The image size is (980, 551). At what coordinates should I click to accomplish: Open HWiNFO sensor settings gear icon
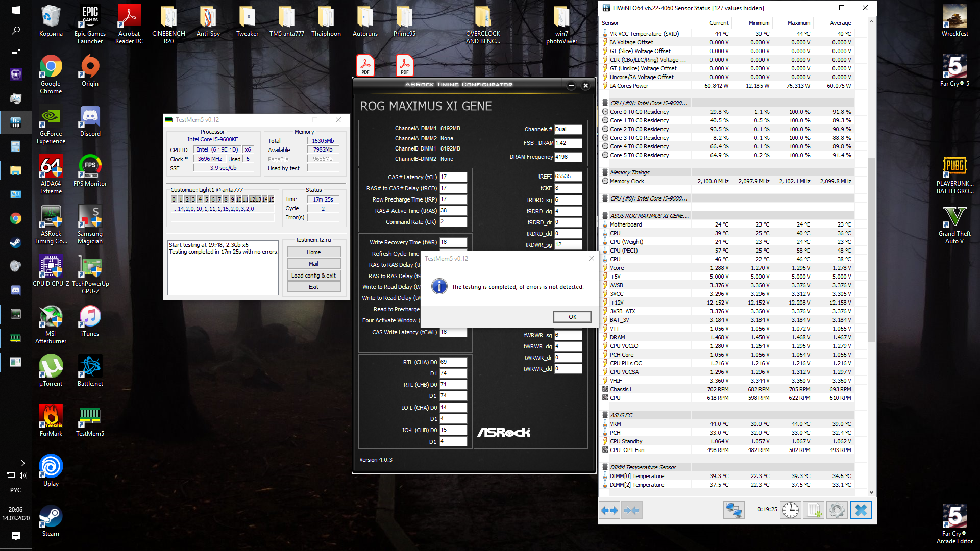[837, 510]
